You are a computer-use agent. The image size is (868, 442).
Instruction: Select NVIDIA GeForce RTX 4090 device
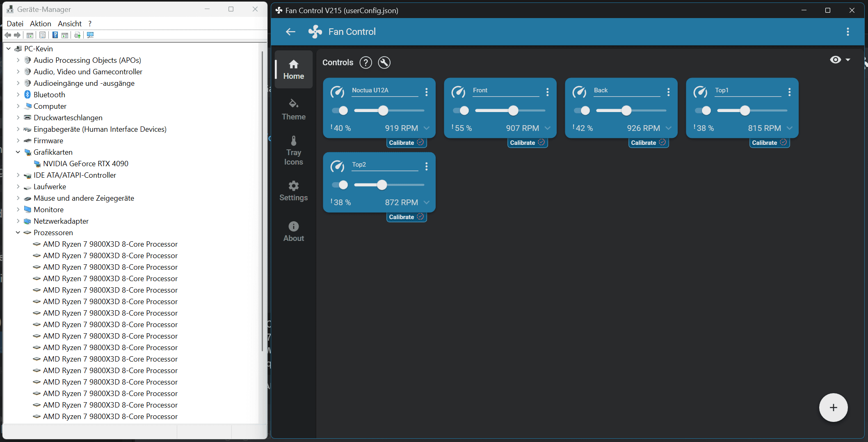point(85,163)
